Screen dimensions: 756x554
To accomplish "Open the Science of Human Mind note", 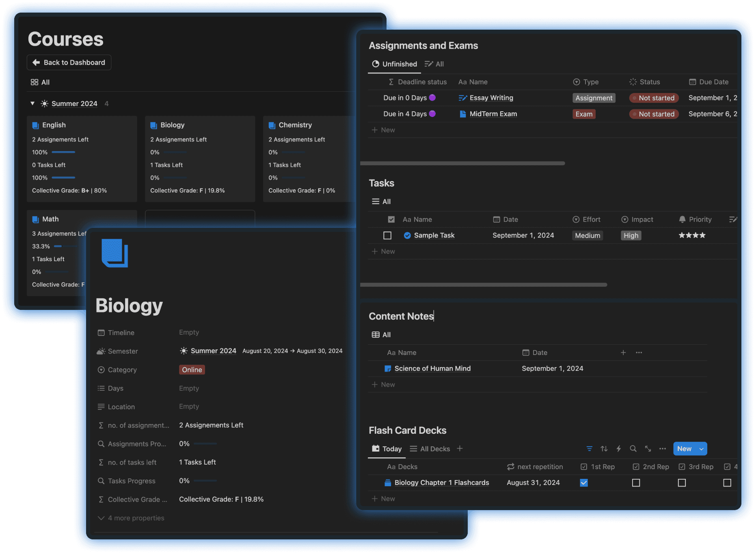I will click(x=432, y=368).
